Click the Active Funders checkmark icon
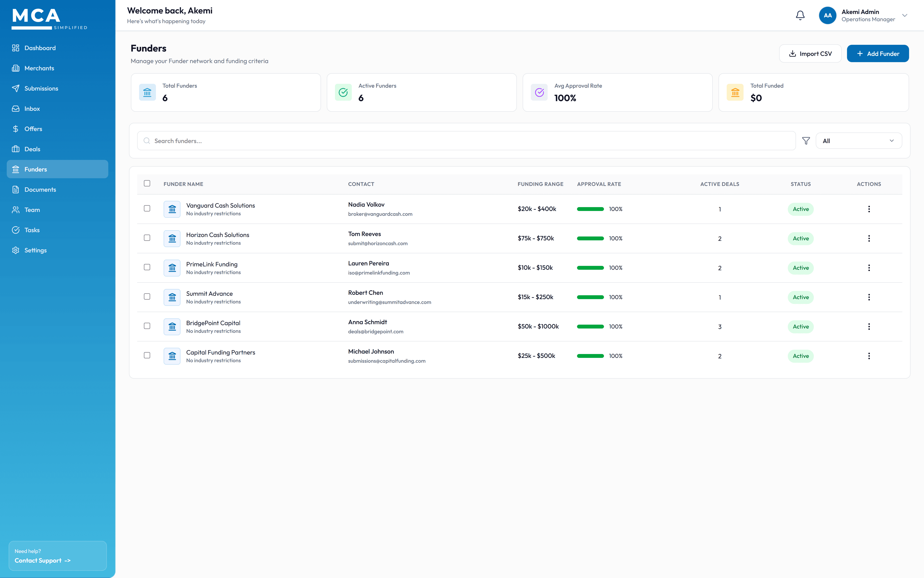This screenshot has width=924, height=578. pos(343,92)
